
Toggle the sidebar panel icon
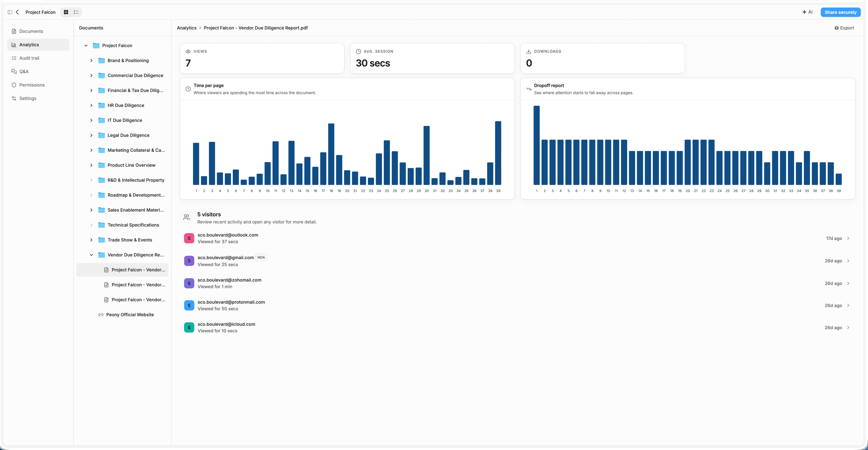(x=10, y=12)
